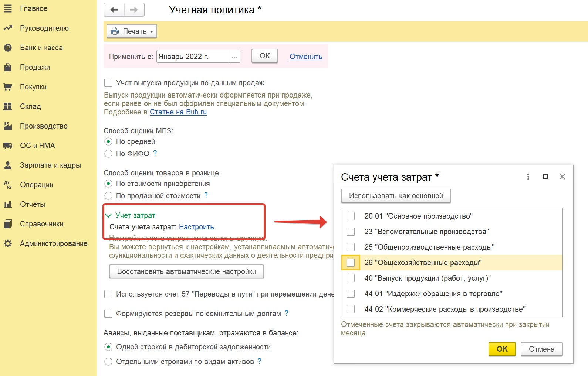Click the Администрирование gear icon
The width and height of the screenshot is (588, 376).
pyautogui.click(x=8, y=243)
